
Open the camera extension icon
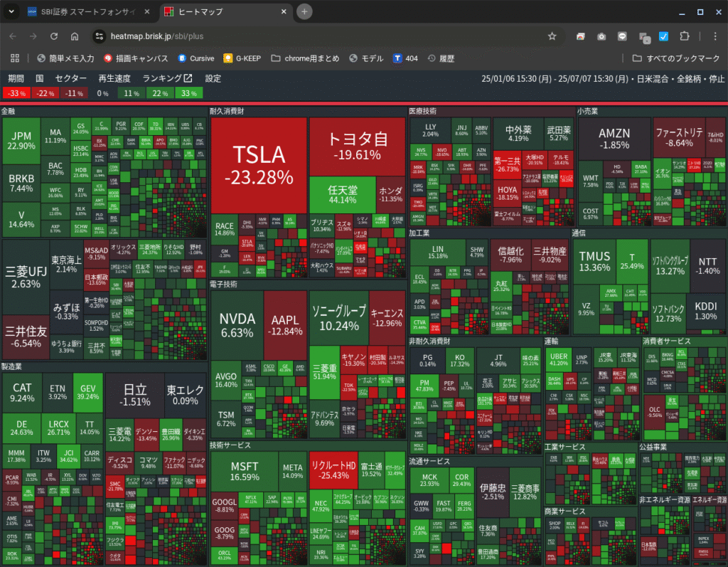click(601, 37)
